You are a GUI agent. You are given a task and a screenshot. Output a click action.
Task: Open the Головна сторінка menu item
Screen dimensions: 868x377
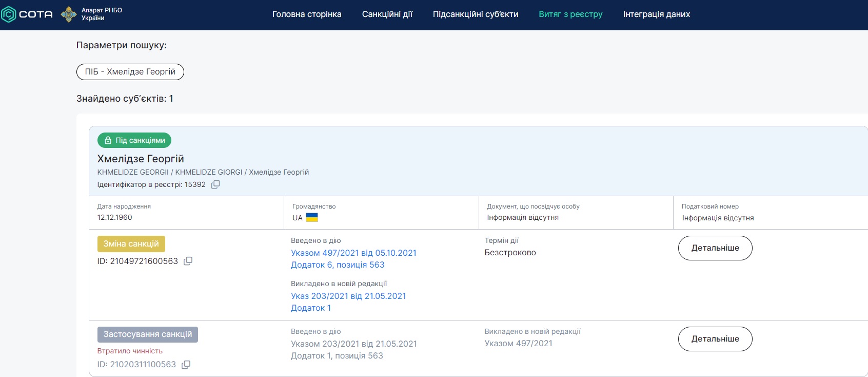[x=307, y=14]
